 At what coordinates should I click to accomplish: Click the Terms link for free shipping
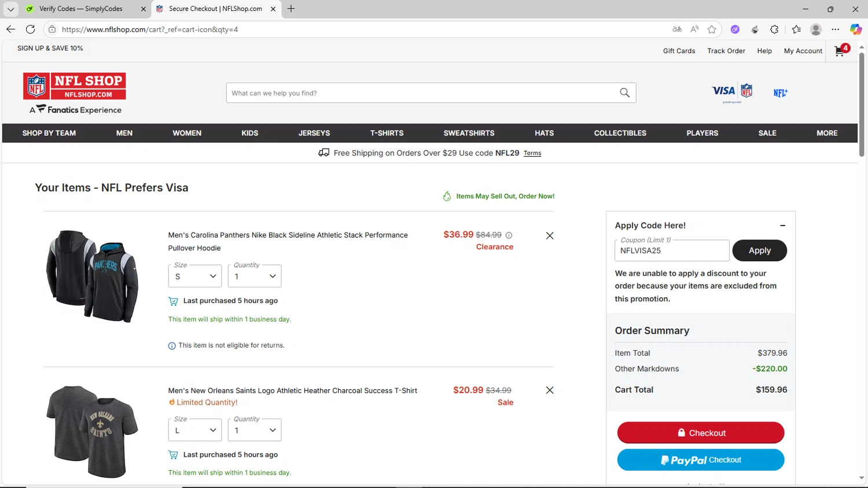532,153
